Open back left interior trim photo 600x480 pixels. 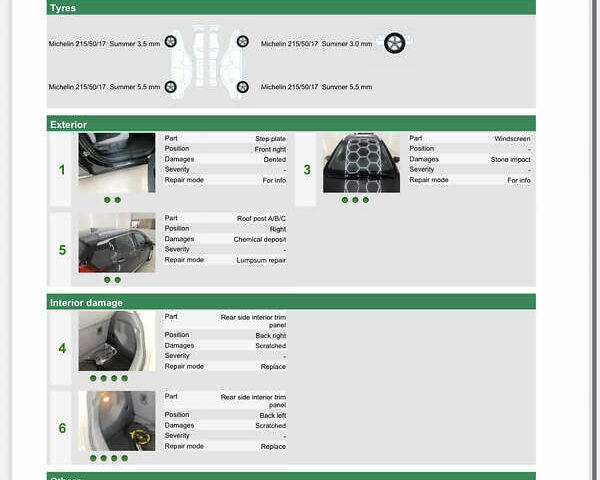click(117, 421)
